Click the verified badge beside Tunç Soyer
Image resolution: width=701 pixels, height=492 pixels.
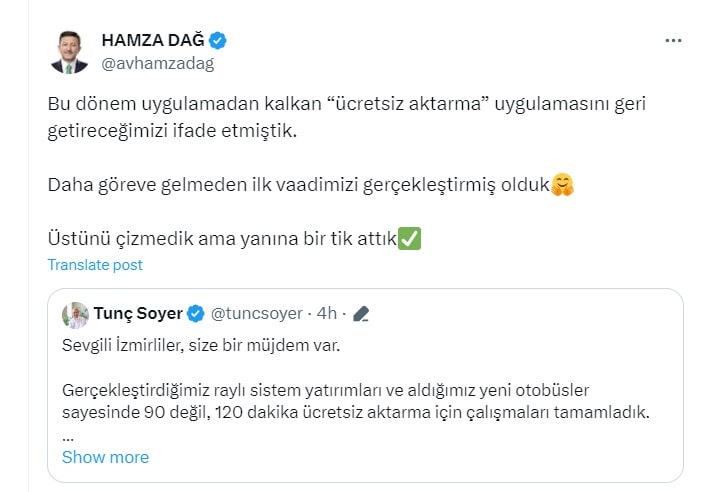197,314
